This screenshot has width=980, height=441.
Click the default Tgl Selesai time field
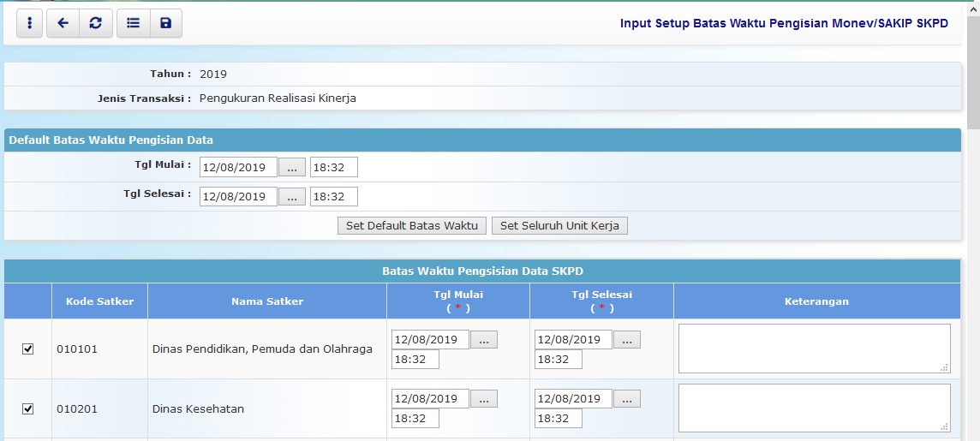pyautogui.click(x=333, y=197)
